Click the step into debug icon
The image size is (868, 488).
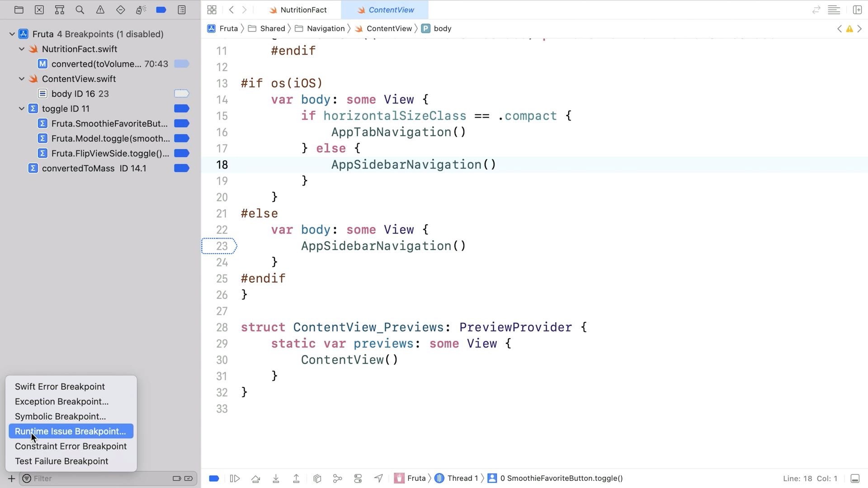[276, 479]
